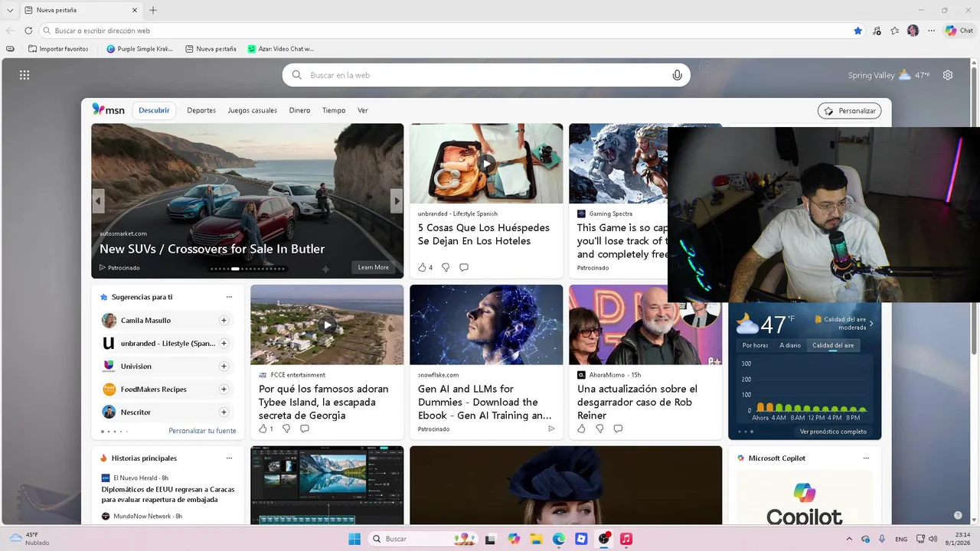This screenshot has width=980, height=551.
Task: Open Sugerencias para ti more options menu
Action: pyautogui.click(x=229, y=297)
